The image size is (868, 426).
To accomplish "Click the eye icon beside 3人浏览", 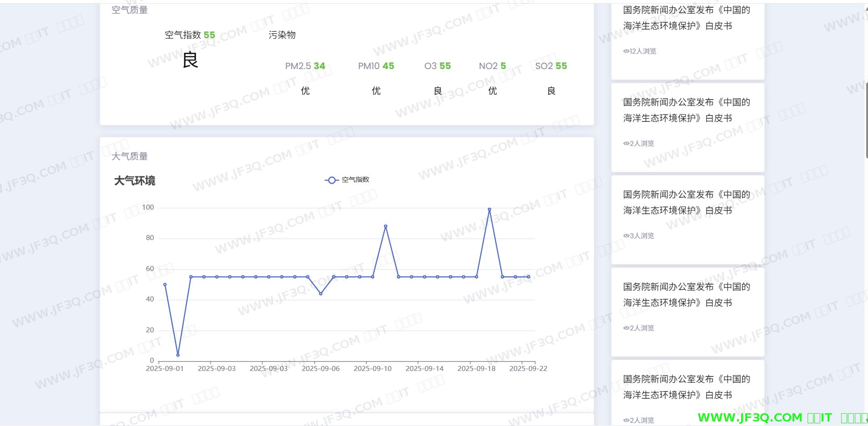I will tap(626, 236).
